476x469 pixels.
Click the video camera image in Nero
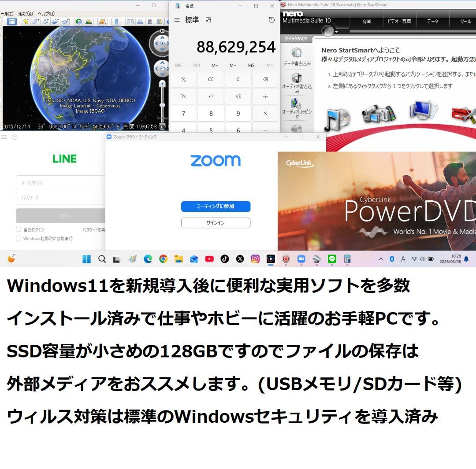[x=379, y=114]
